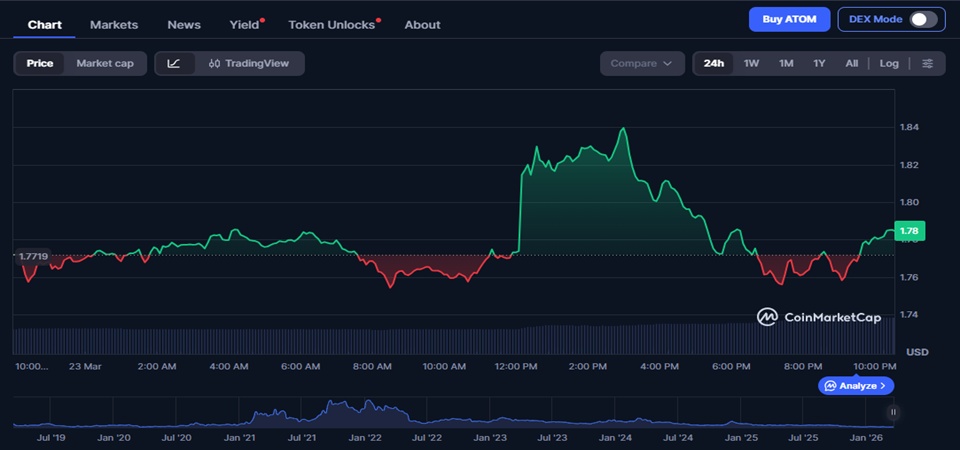Select the 1M time range
960x450 pixels.
[786, 64]
